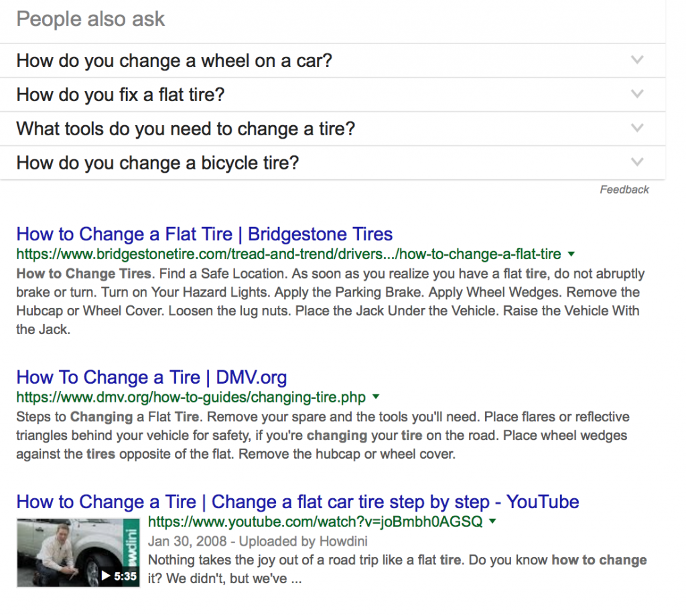
Task: Open the green arrow menu after the YouTube URL
Action: coord(492,522)
